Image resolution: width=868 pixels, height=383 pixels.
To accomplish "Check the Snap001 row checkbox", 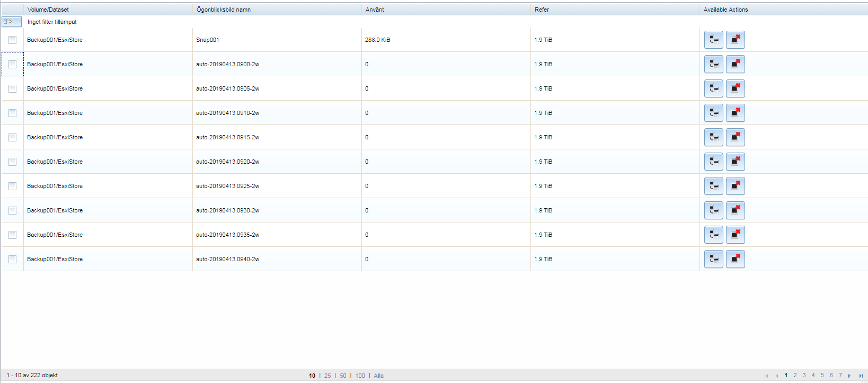I will pos(13,40).
